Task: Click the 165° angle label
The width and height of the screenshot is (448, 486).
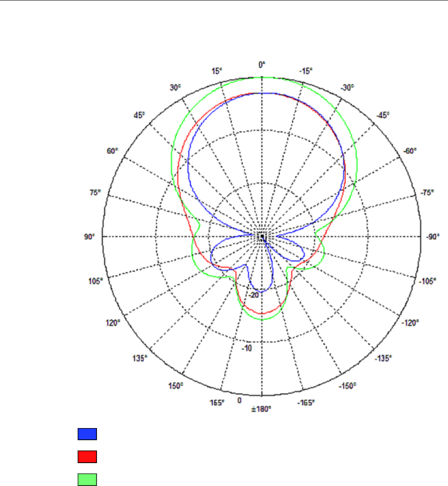Action: coord(217,402)
